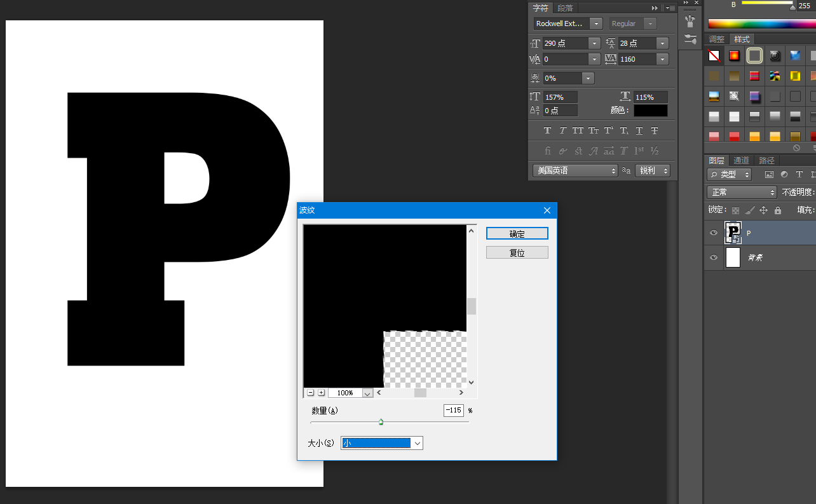The height and width of the screenshot is (504, 816).
Task: Select the 背景 layer thumbnail
Action: click(733, 257)
